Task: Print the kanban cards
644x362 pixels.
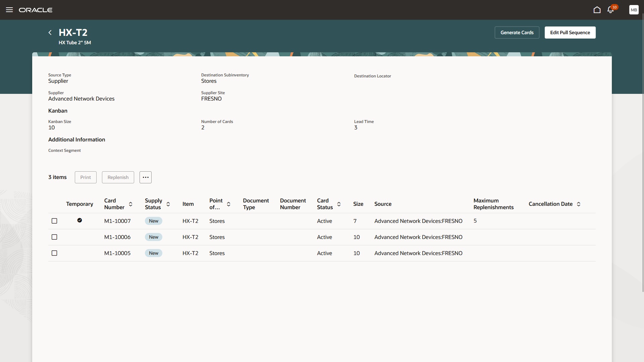Action: [85, 177]
